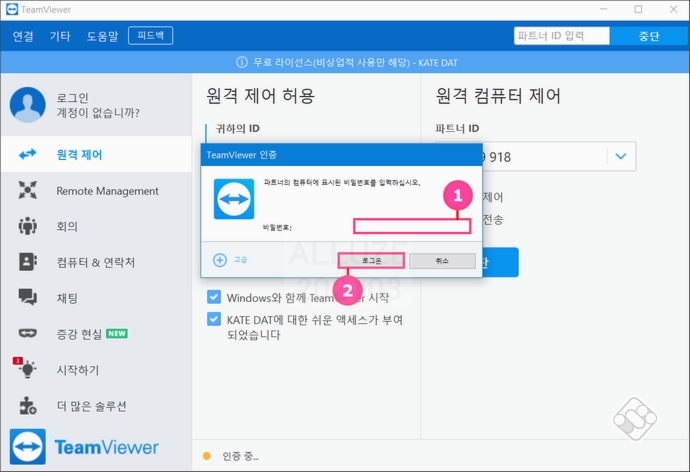Image resolution: width=690 pixels, height=472 pixels.
Task: Click the 피드백 button
Action: point(150,36)
